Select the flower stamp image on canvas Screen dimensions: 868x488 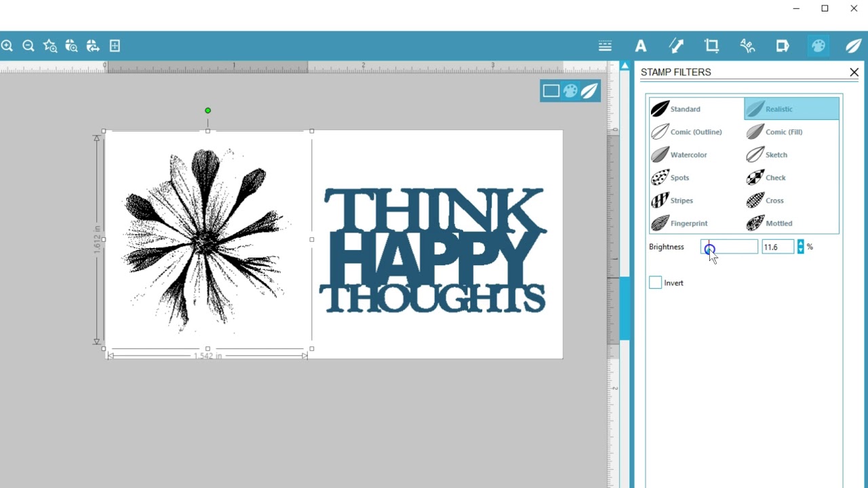206,239
